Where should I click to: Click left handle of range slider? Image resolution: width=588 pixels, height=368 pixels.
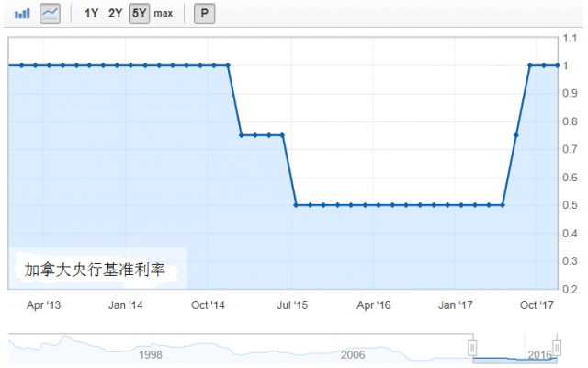472,348
